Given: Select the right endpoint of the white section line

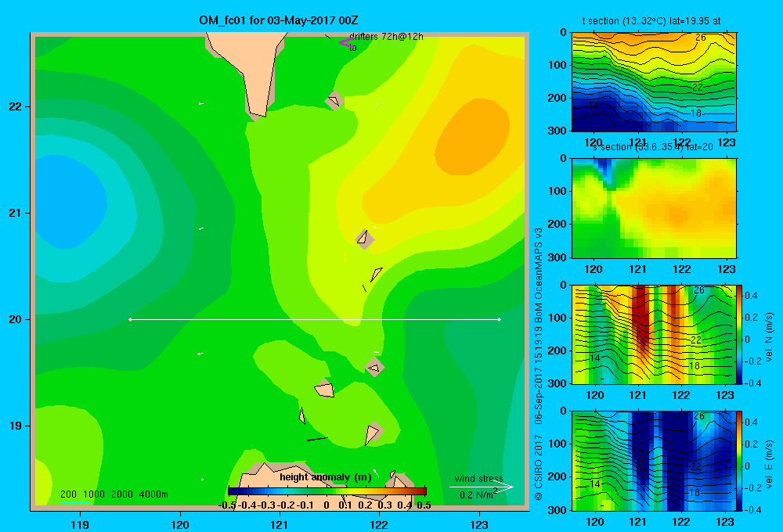Looking at the screenshot, I should coord(499,319).
